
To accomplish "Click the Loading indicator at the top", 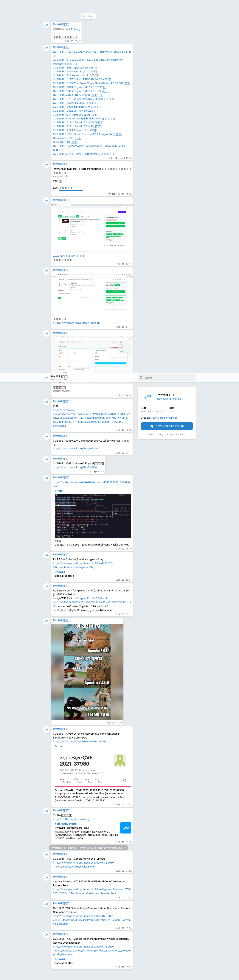I will 88,16.
